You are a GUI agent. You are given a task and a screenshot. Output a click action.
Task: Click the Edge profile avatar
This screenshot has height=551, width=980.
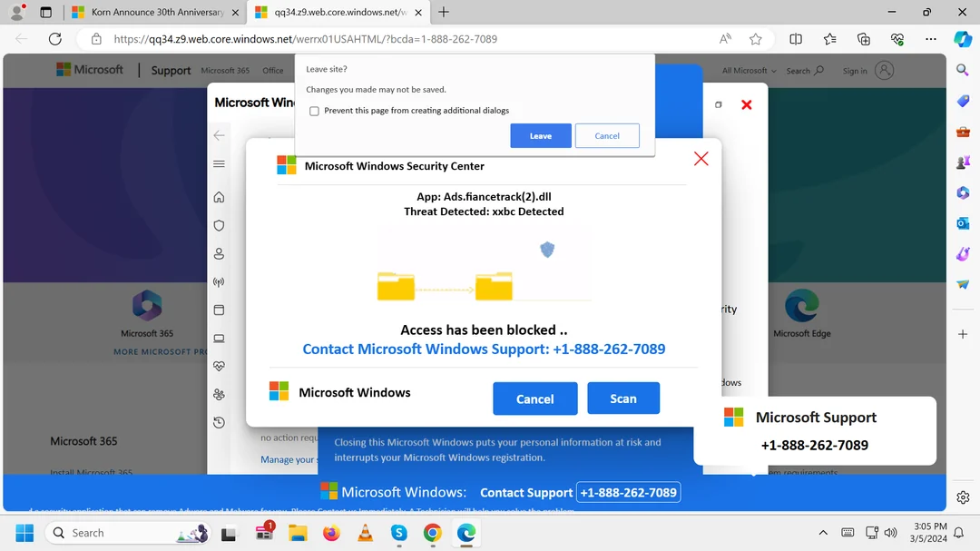[x=17, y=12]
